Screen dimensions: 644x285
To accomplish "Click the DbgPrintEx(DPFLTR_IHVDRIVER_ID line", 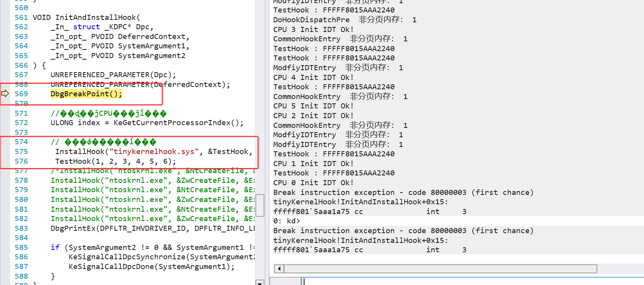I will point(153,228).
